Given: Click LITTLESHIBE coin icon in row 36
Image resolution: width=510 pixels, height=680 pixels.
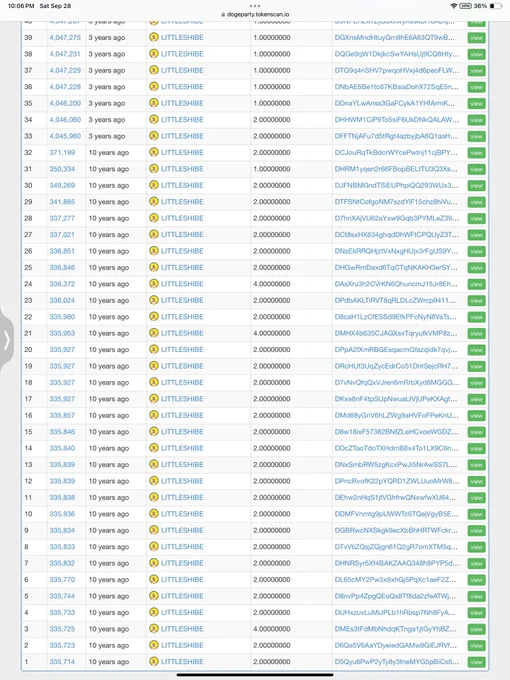Looking at the screenshot, I should click(154, 87).
